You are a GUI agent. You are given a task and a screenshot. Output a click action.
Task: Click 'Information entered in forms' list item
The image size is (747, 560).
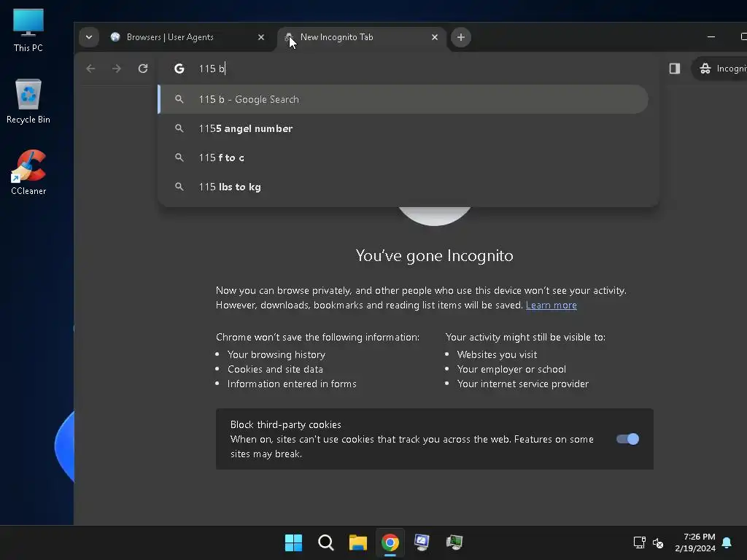tap(292, 384)
